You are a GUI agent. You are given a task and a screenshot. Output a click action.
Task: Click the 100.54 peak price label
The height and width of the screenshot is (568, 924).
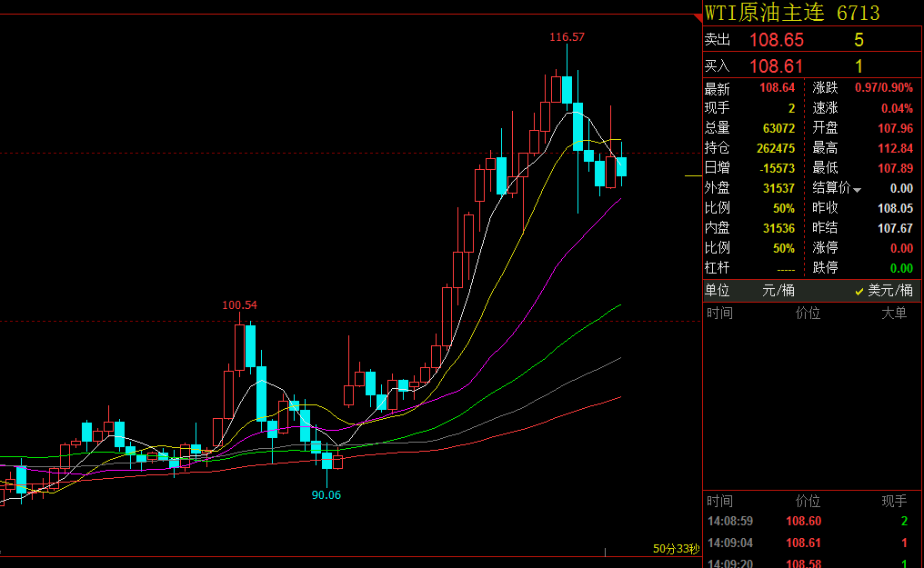coord(239,304)
